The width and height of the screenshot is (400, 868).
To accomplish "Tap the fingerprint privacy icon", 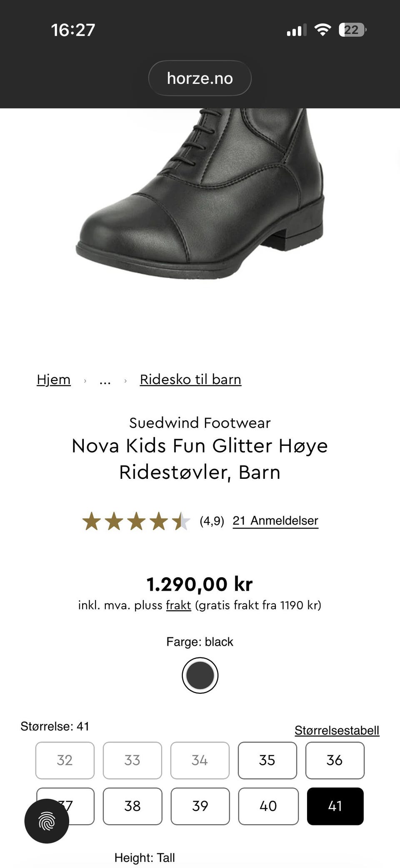I will click(x=47, y=821).
